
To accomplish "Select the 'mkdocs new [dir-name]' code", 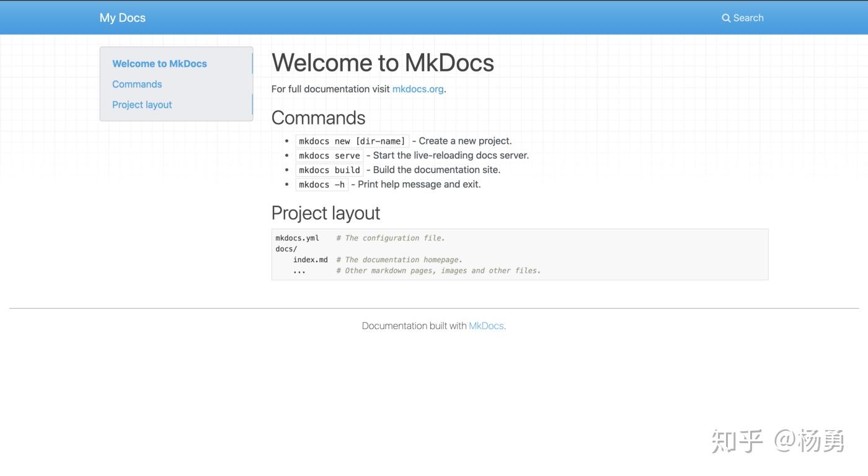I will point(352,141).
